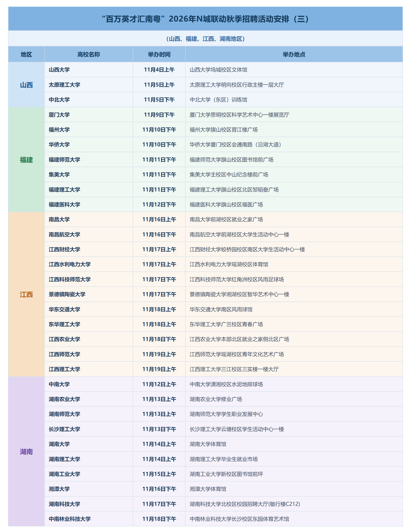This screenshot has height=532, width=411.
Task: Select 江西水利电力大学 row name
Action: tap(70, 264)
